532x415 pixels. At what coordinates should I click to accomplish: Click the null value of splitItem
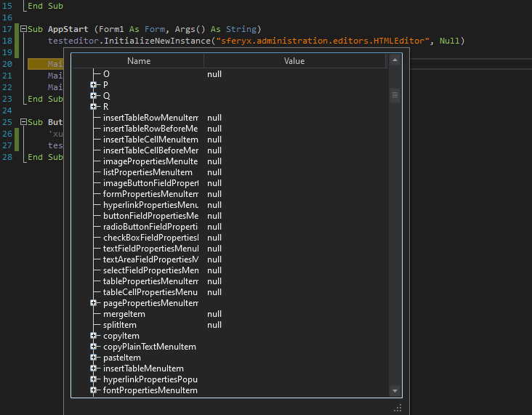coord(214,325)
